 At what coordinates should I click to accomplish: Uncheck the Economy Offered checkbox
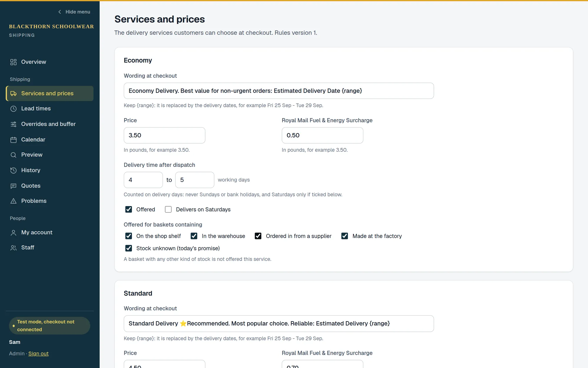[x=128, y=209]
